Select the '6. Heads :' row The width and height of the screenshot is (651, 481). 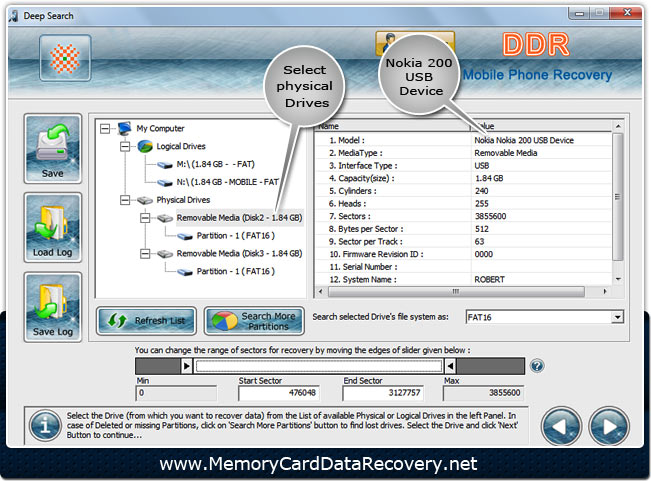(463, 204)
